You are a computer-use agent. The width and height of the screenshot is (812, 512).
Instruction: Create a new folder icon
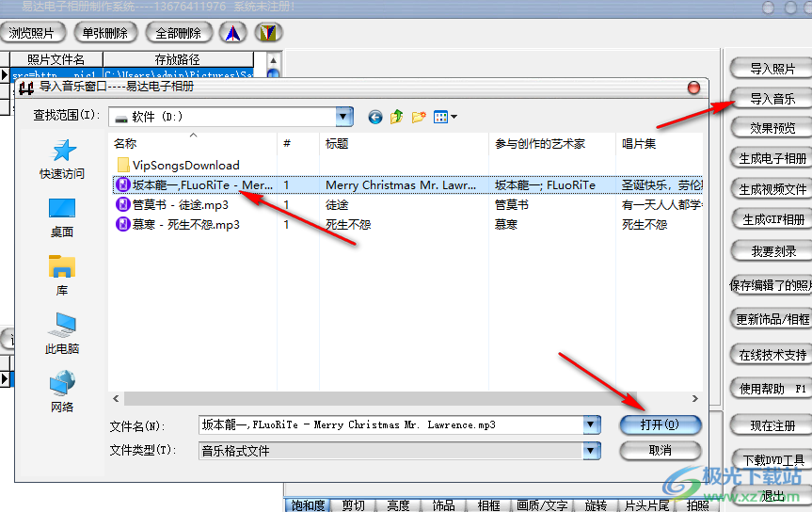point(419,117)
